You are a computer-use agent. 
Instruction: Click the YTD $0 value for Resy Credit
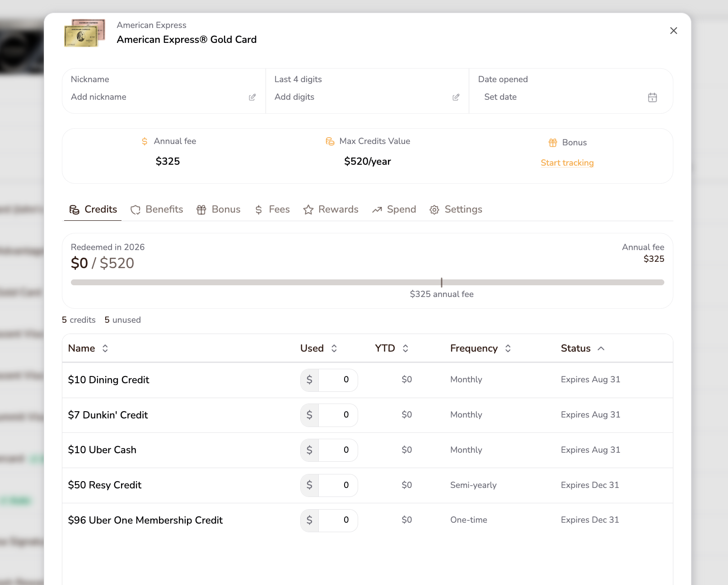[x=407, y=485]
